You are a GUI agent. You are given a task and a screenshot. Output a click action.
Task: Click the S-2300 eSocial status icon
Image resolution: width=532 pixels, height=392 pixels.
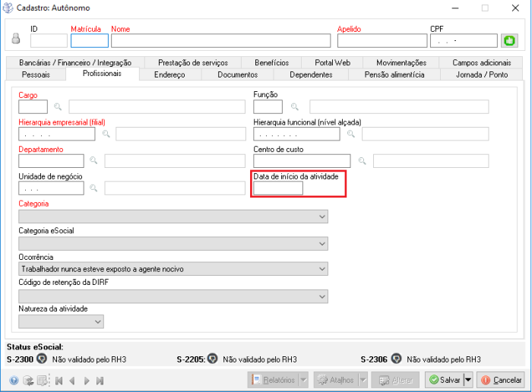point(42,359)
